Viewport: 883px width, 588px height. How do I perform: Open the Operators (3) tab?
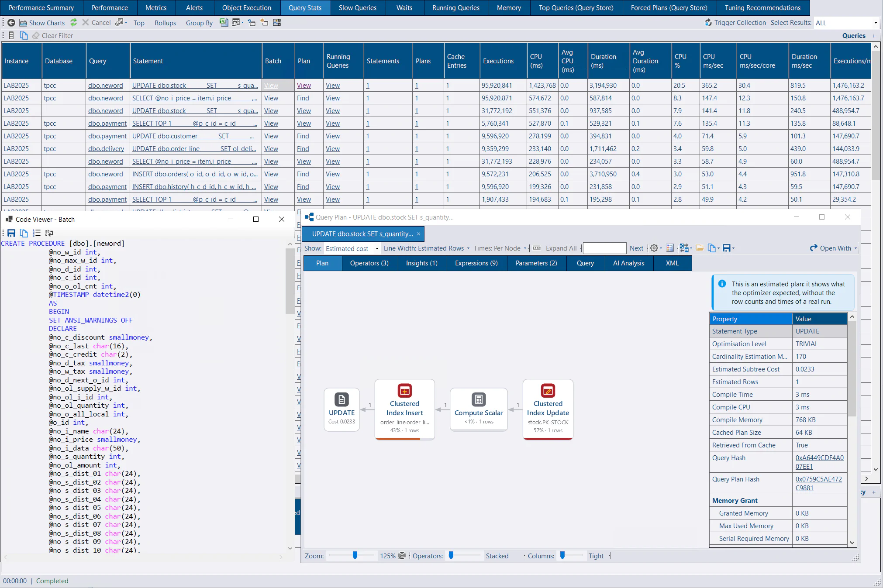pyautogui.click(x=369, y=263)
